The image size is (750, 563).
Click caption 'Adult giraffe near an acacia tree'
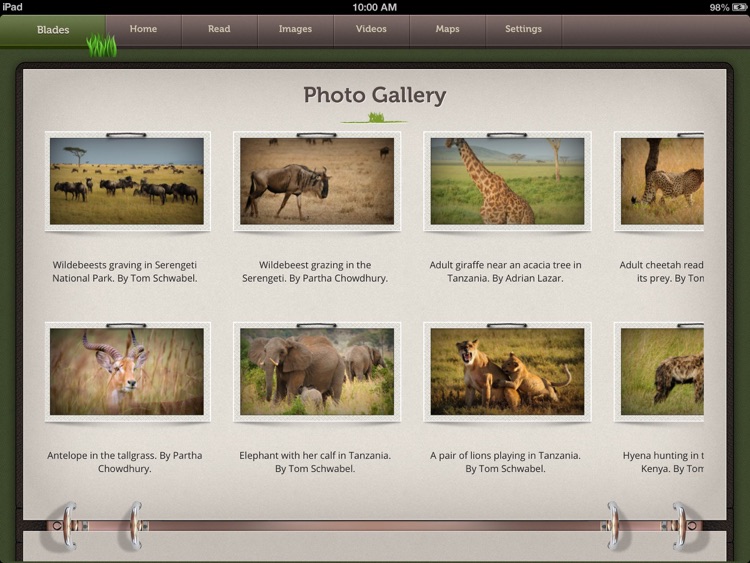point(505,271)
